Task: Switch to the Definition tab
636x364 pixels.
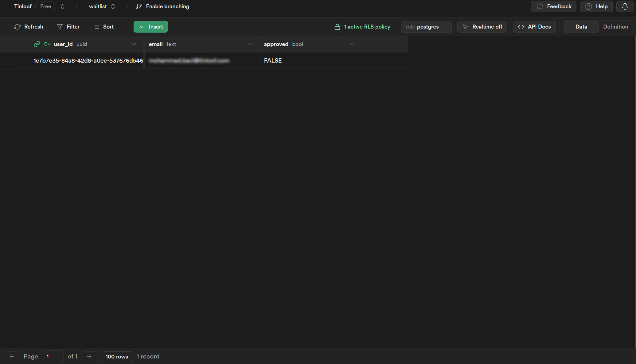Action: pyautogui.click(x=615, y=27)
